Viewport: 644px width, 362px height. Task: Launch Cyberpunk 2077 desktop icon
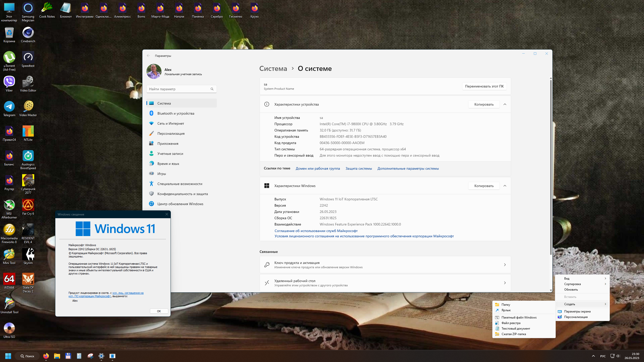point(28,184)
